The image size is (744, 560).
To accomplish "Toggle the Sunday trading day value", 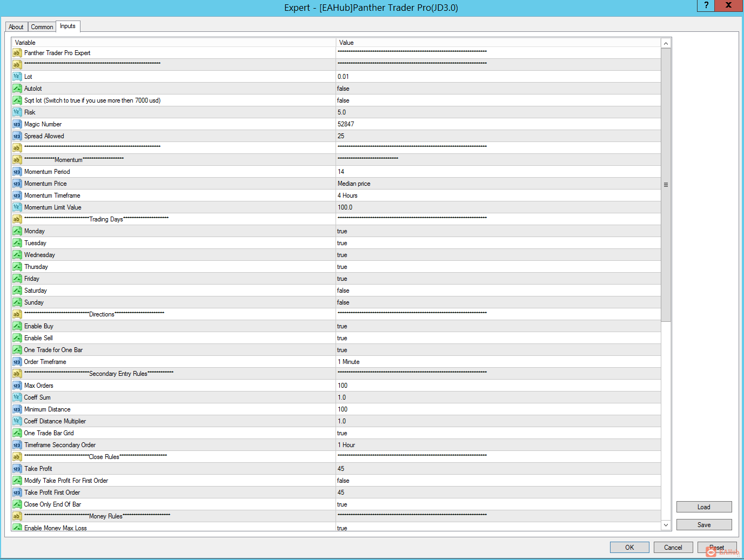I will coord(498,302).
